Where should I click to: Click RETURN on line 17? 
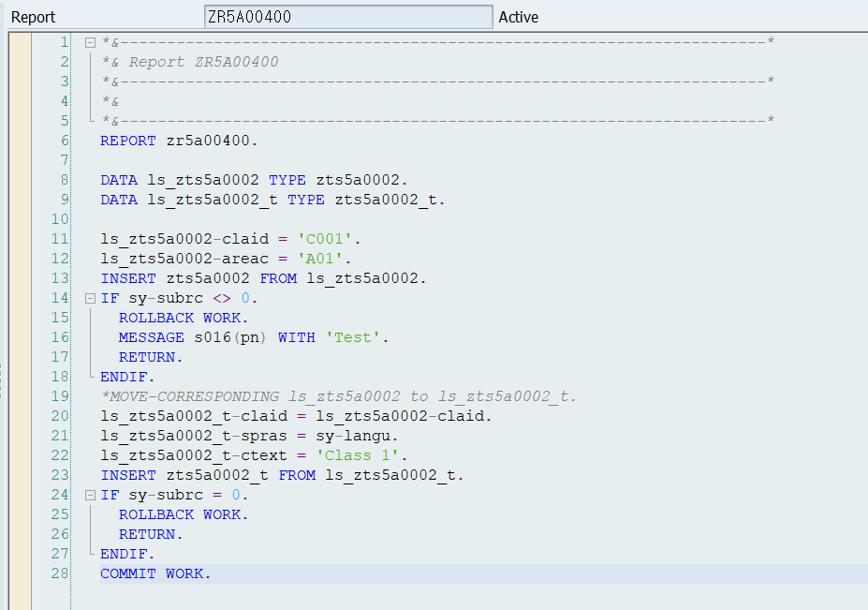coord(151,357)
